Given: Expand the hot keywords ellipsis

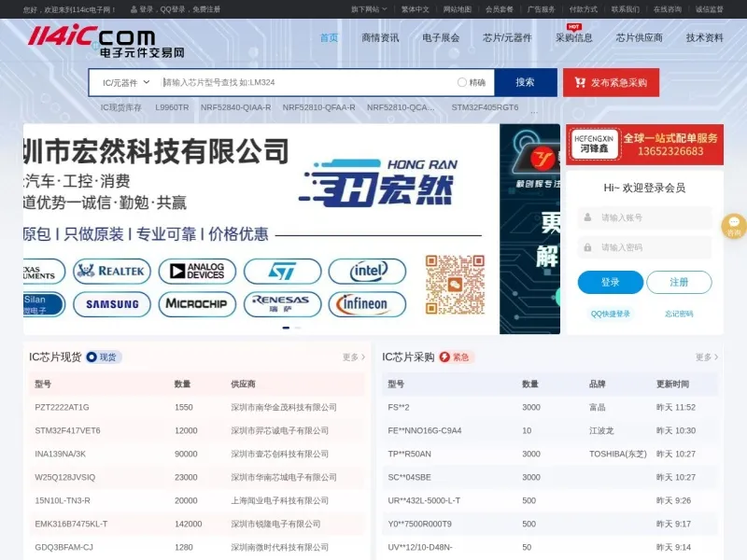Looking at the screenshot, I should (534, 111).
